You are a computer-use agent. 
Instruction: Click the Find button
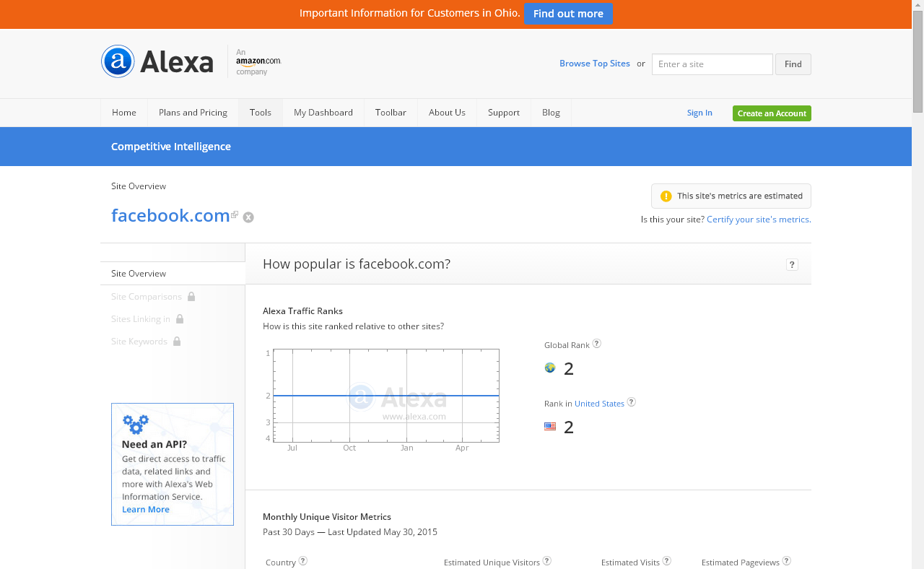(793, 64)
